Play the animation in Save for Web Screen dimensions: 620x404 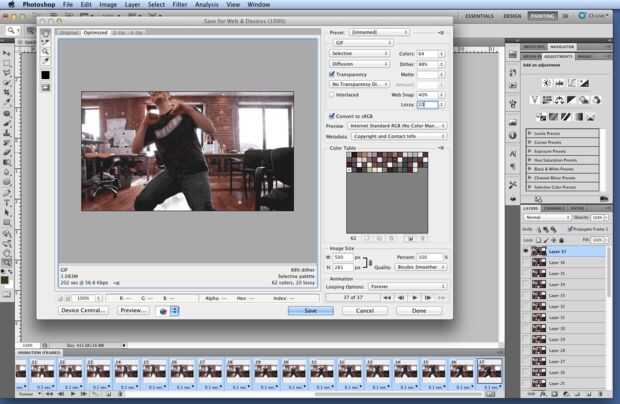tap(415, 298)
